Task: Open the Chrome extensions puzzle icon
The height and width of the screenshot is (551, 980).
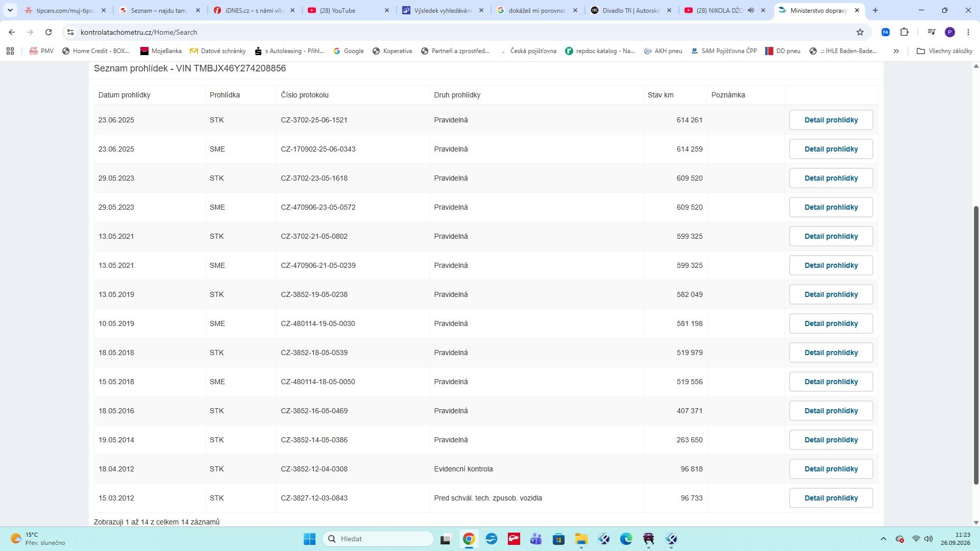Action: (x=904, y=32)
